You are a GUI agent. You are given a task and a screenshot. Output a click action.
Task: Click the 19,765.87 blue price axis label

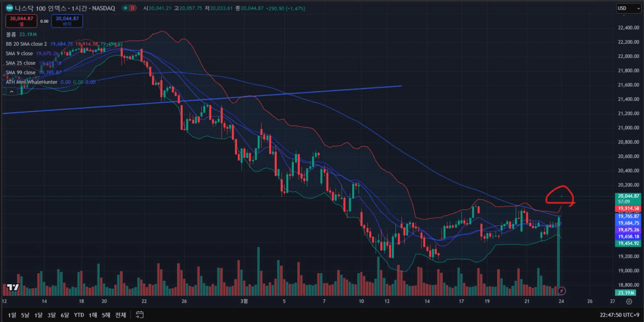click(628, 216)
